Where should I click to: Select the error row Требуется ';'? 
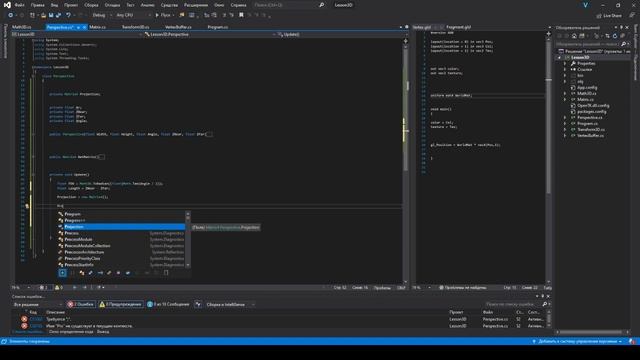pos(282,319)
